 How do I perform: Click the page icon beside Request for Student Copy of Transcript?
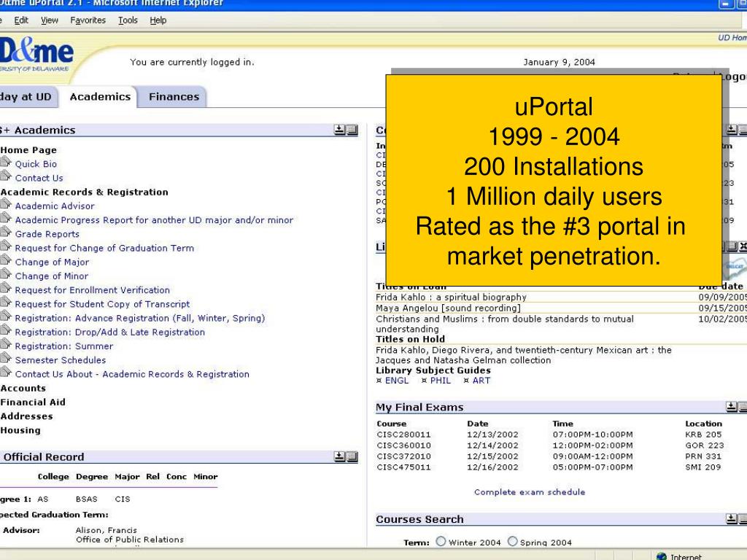6,303
